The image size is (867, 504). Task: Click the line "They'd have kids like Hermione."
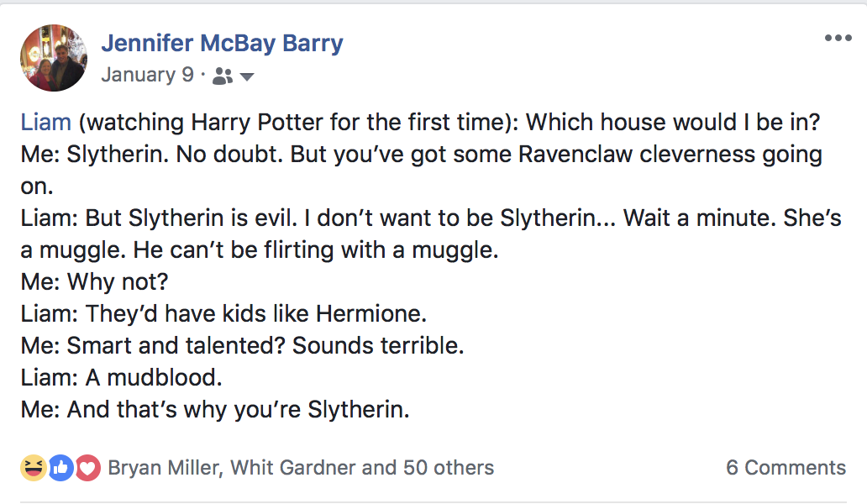coord(256,315)
